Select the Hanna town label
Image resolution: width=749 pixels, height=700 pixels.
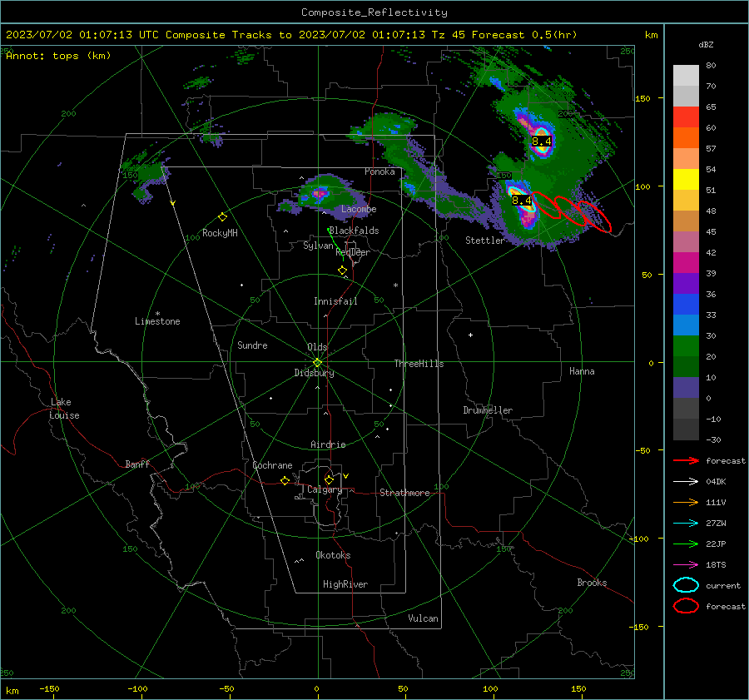tap(582, 371)
